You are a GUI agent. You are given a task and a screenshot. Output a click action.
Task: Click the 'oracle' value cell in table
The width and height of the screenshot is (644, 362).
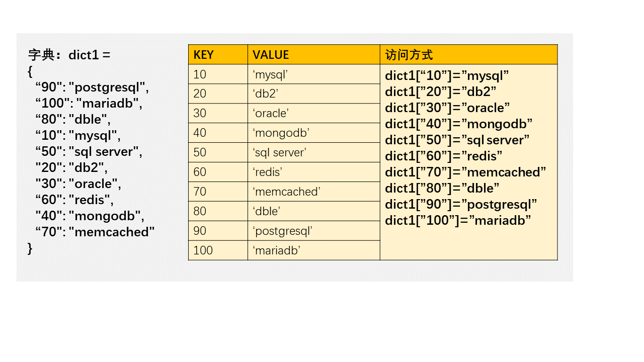[x=313, y=114]
